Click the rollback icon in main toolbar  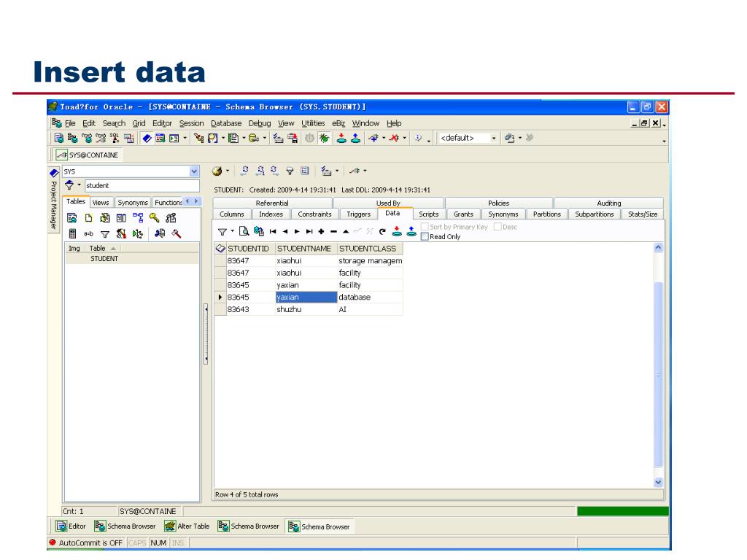(x=355, y=138)
